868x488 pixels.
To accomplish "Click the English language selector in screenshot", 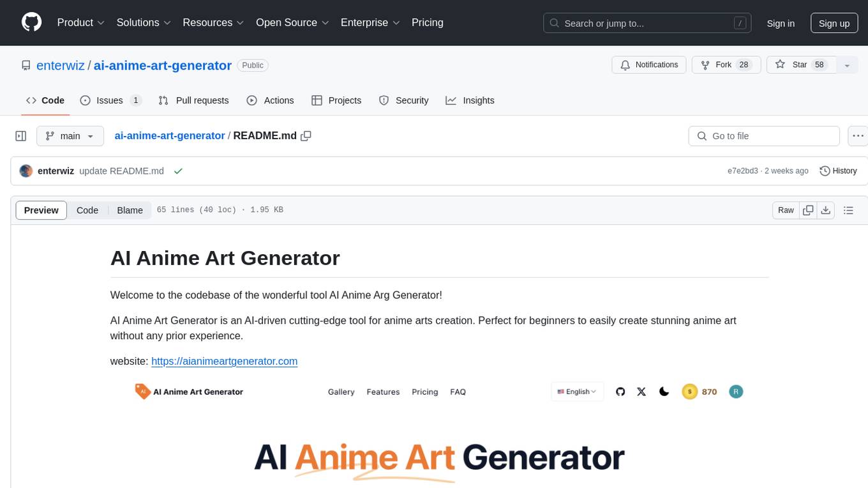I will pyautogui.click(x=577, y=392).
